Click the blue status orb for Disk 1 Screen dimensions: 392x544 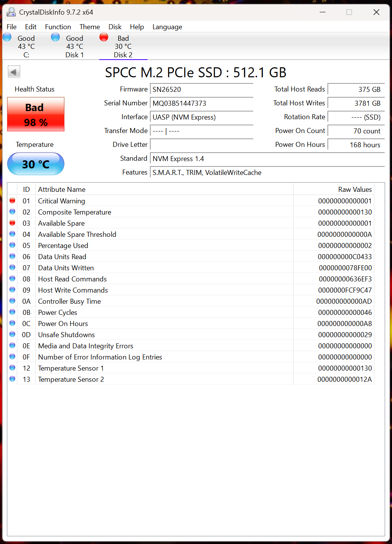pyautogui.click(x=56, y=37)
